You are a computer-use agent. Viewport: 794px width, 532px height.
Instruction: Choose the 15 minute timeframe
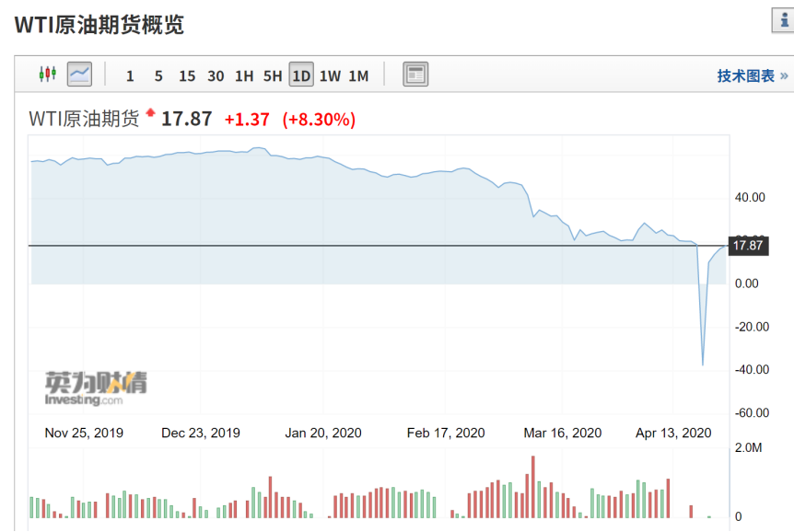[x=187, y=75]
